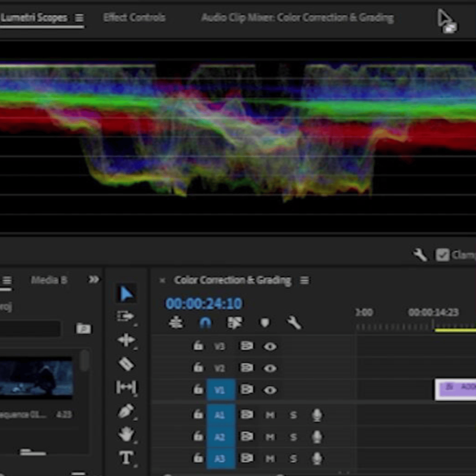Screen dimensions: 476x476
Task: Switch to the Audio Clip Mixer tab
Action: click(297, 18)
